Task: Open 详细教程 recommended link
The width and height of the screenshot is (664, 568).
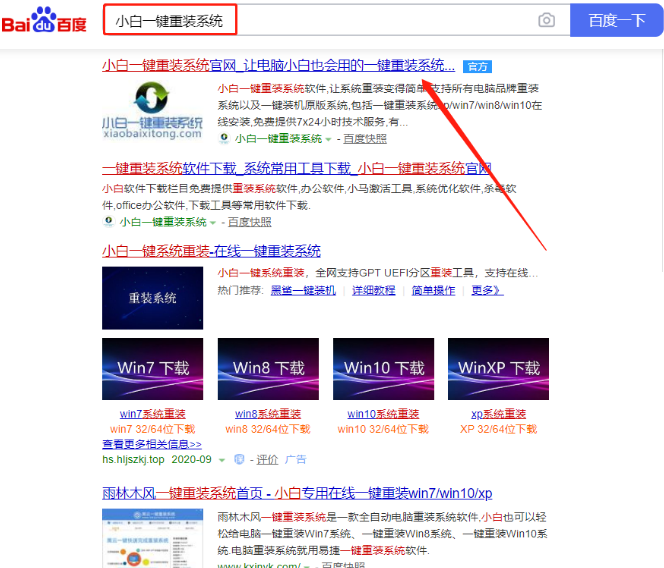Action: [x=374, y=291]
